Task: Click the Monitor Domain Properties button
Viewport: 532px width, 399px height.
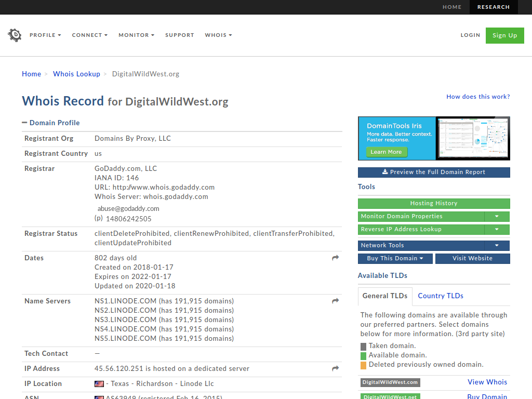Action: (421, 217)
